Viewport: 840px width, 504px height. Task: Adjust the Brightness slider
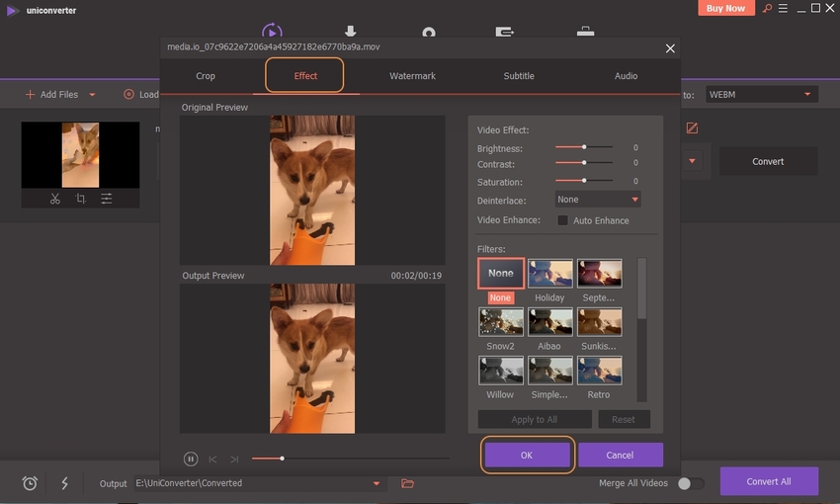click(584, 147)
